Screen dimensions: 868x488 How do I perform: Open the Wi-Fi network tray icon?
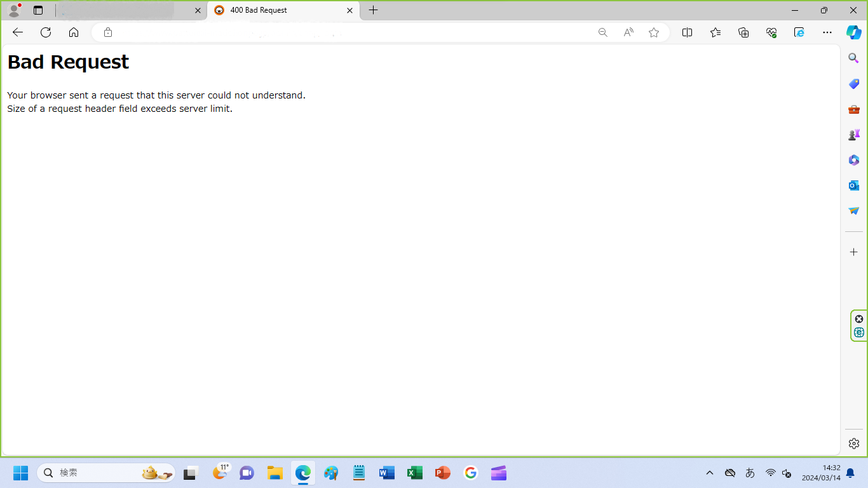coord(771,473)
